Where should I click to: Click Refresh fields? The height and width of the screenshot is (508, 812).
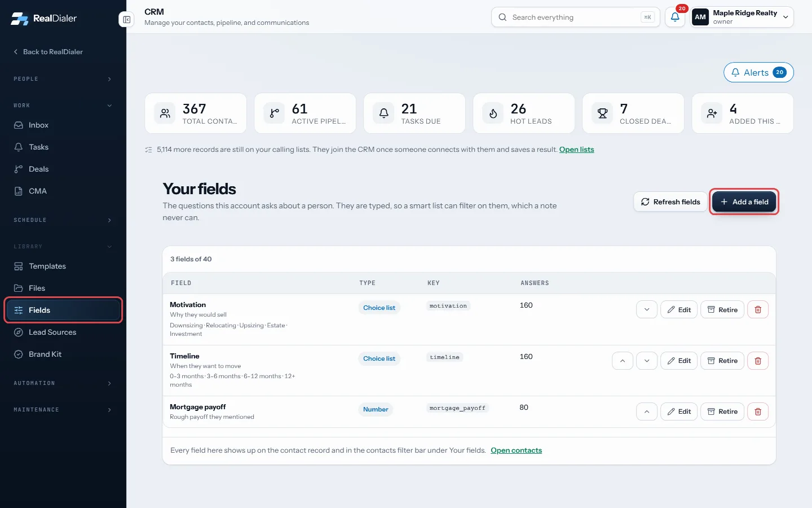click(x=670, y=202)
